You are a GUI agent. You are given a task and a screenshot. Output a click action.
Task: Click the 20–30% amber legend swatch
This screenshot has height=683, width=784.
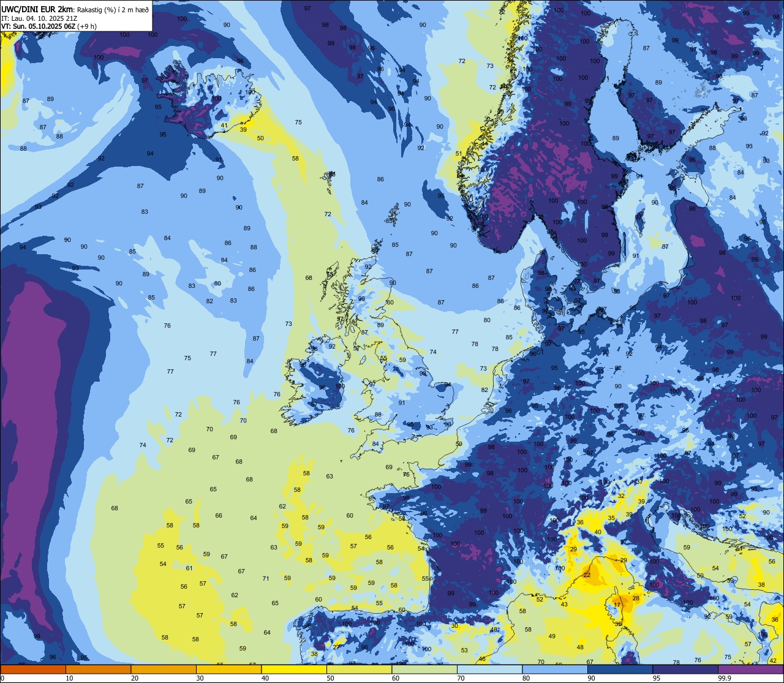click(164, 669)
